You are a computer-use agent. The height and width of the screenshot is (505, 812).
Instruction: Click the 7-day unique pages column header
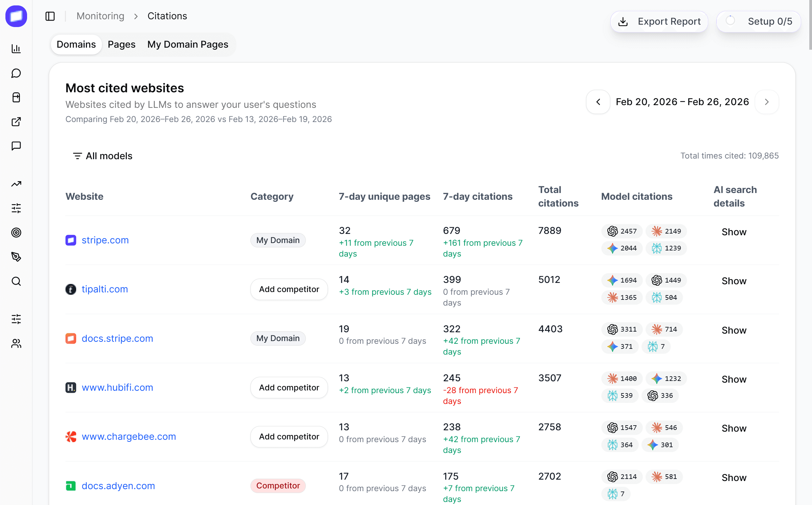(x=385, y=196)
